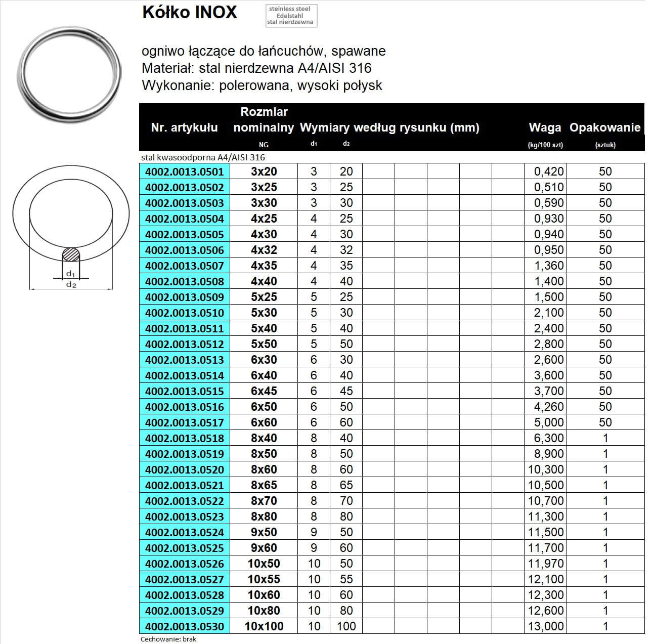Select the nominal size 6x45 cell

[264, 391]
